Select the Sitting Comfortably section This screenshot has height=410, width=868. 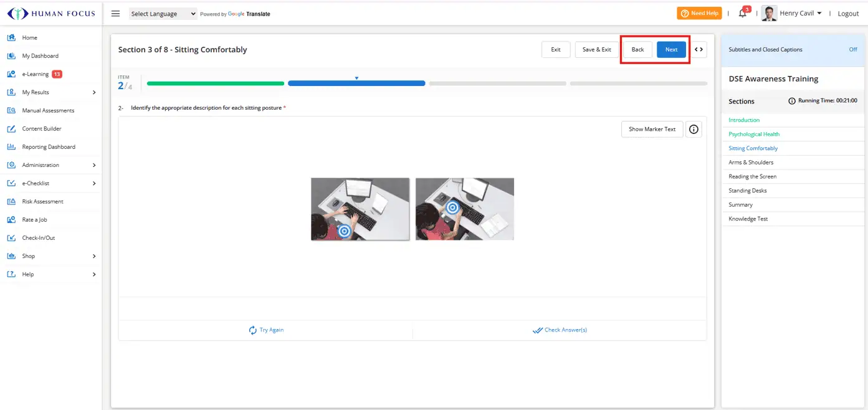pyautogui.click(x=753, y=148)
